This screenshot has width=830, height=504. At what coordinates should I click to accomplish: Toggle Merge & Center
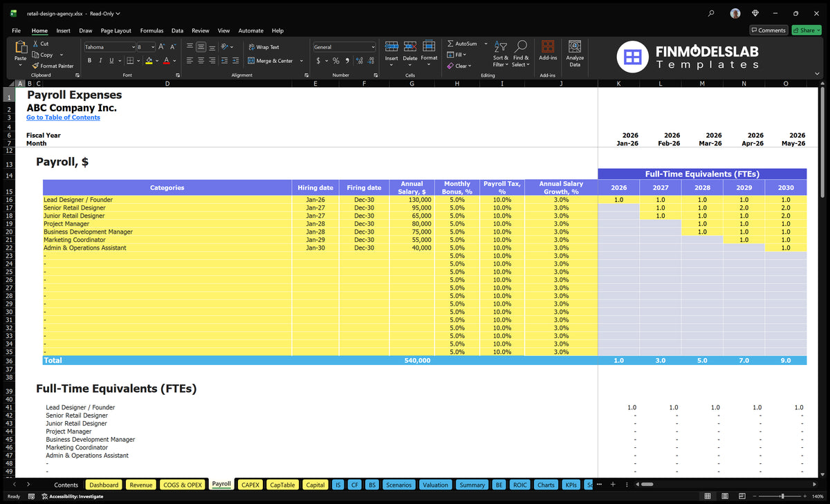(x=270, y=61)
